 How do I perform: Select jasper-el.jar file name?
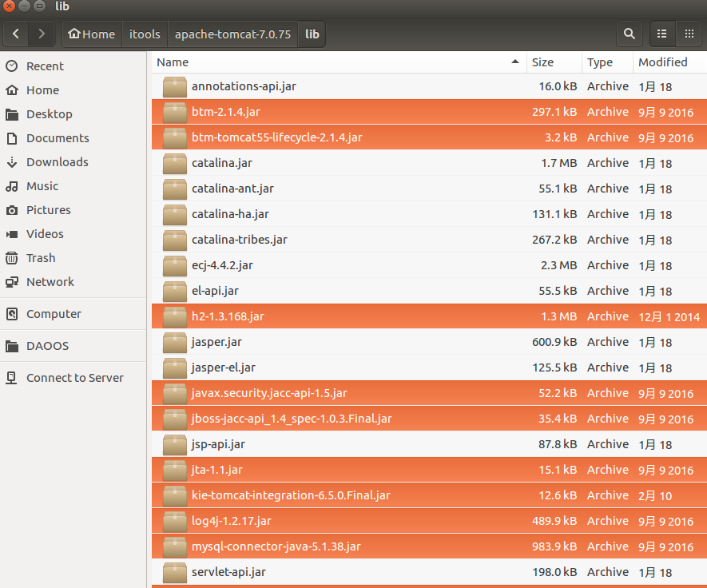point(224,367)
